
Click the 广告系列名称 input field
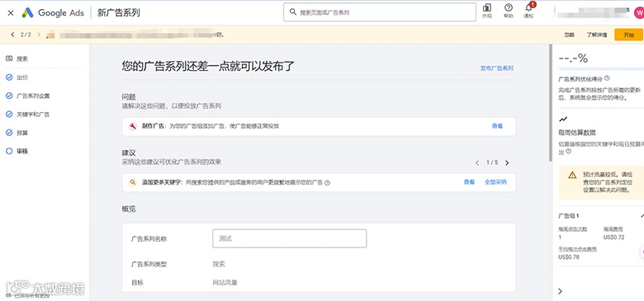tap(289, 238)
